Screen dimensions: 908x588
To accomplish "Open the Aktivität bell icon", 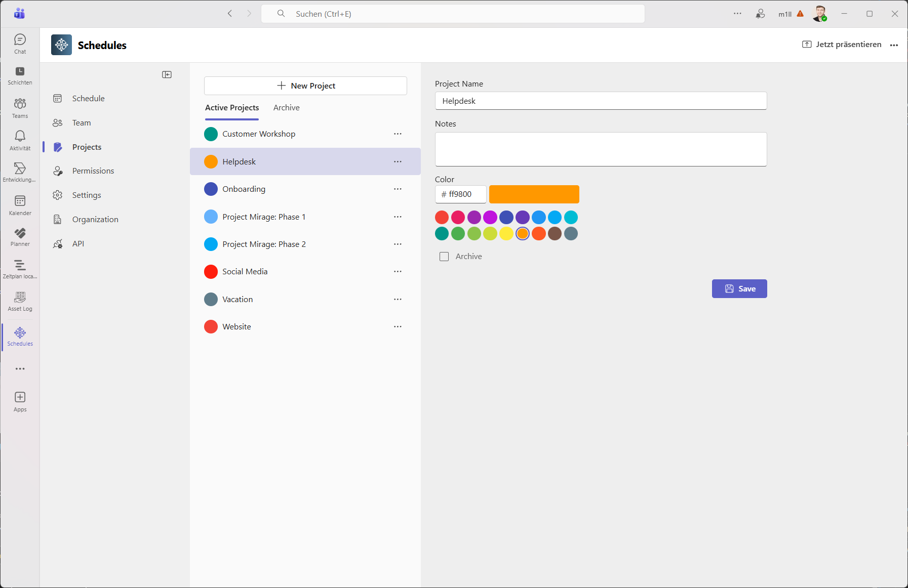I will pos(20,140).
